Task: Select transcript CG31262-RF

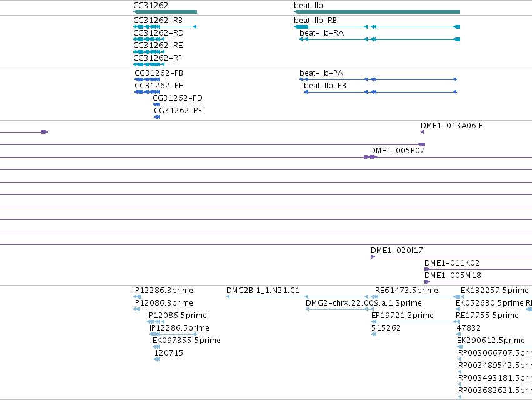Action: tap(158, 58)
